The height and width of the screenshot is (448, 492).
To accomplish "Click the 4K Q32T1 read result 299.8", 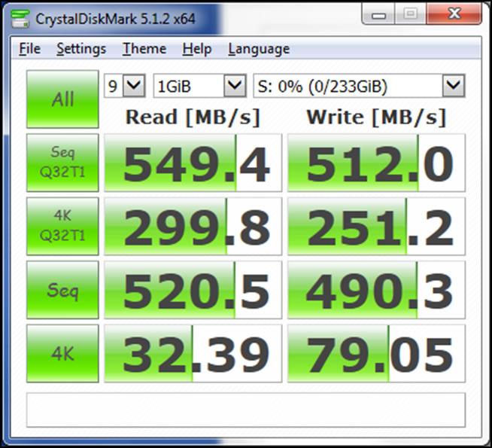I will coord(193,226).
